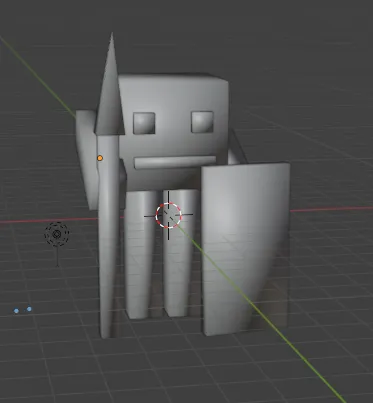Select the point light object icon

coord(57,234)
